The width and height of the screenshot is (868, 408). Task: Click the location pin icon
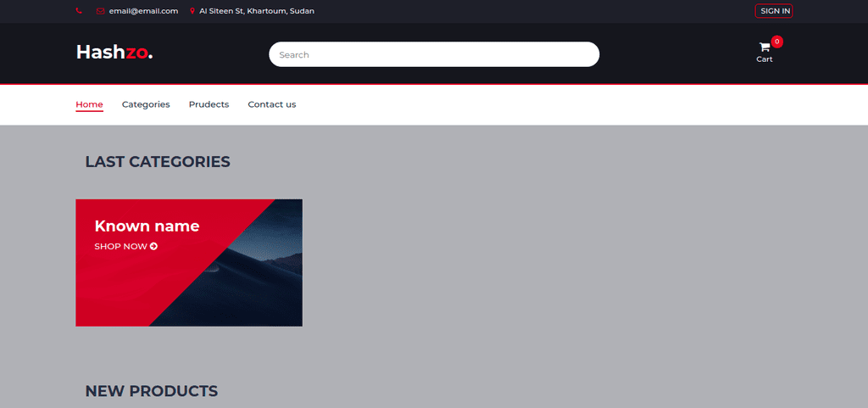pos(192,11)
